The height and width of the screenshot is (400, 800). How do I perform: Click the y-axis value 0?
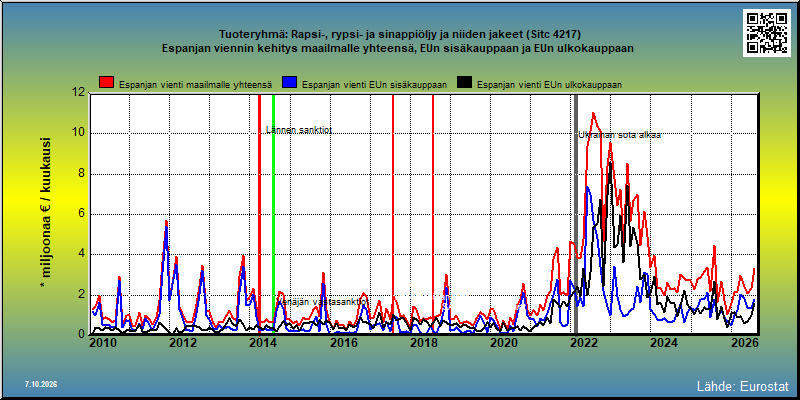click(x=81, y=334)
